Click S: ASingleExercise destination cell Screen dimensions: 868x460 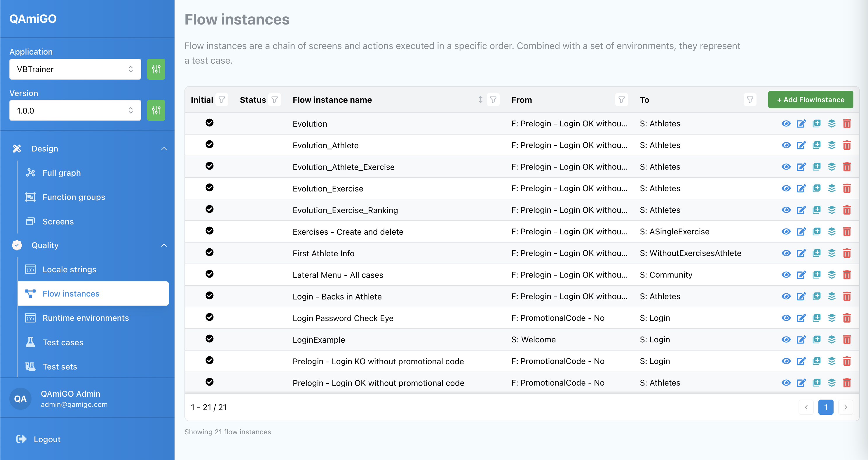(674, 231)
